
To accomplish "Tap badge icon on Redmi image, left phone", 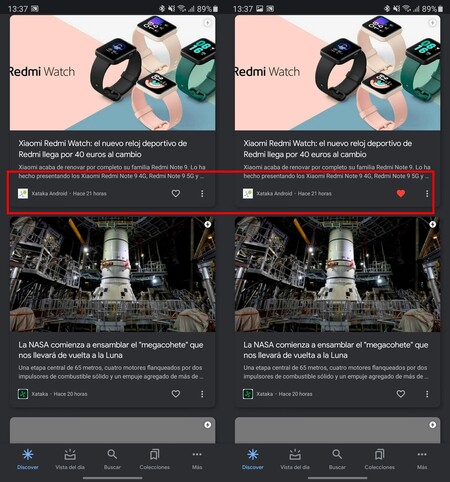I will (x=207, y=23).
